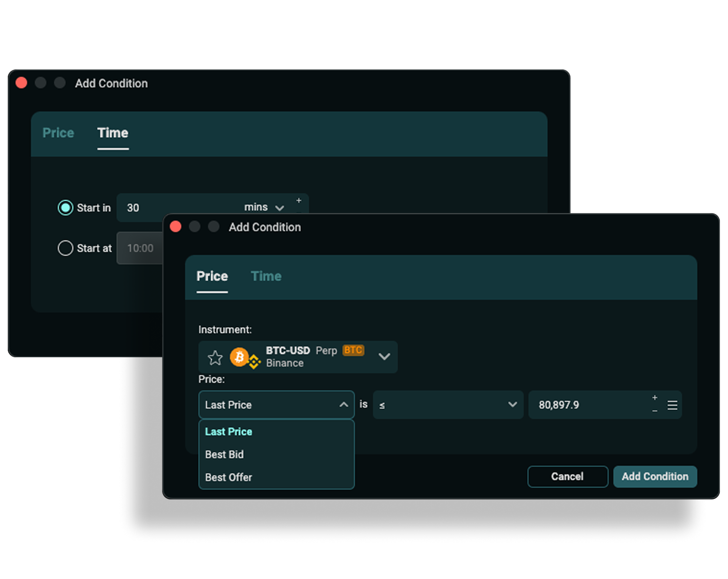Close the back Add Condition window
The image size is (728, 579).
pyautogui.click(x=21, y=83)
